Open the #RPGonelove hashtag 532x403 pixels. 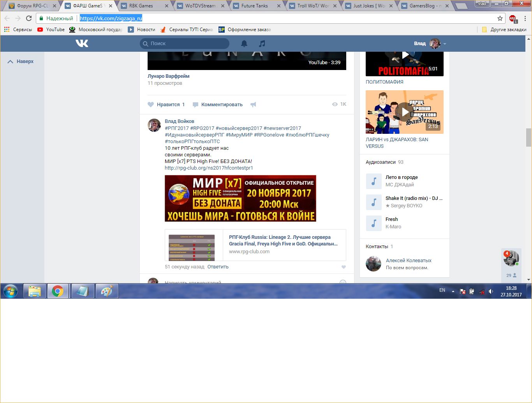click(x=269, y=135)
